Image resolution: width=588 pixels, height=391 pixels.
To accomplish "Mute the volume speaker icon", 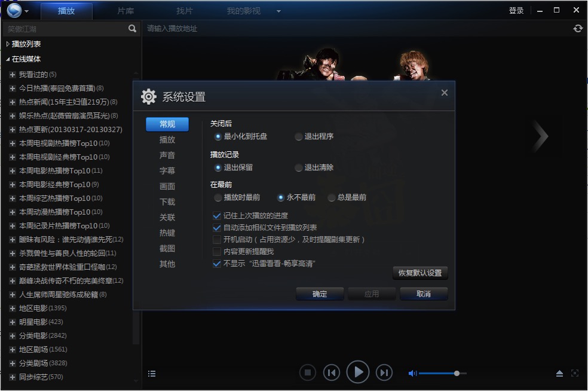I will pos(412,373).
